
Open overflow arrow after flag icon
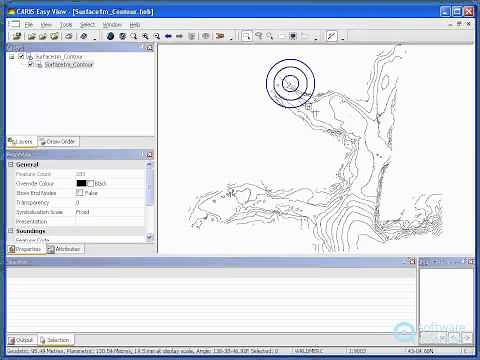pyautogui.click(x=315, y=37)
